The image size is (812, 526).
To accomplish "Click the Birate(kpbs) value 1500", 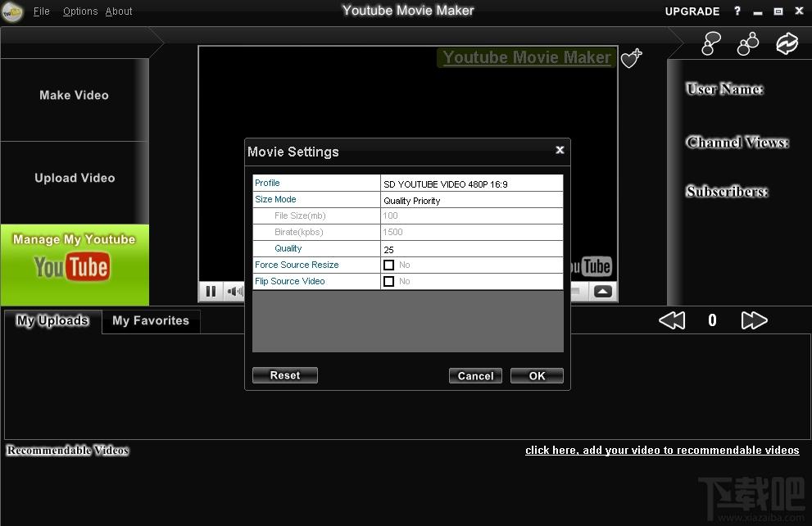I will [x=472, y=233].
